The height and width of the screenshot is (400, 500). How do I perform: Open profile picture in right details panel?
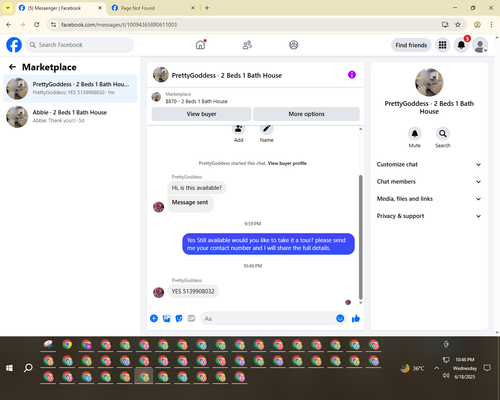pos(429,82)
